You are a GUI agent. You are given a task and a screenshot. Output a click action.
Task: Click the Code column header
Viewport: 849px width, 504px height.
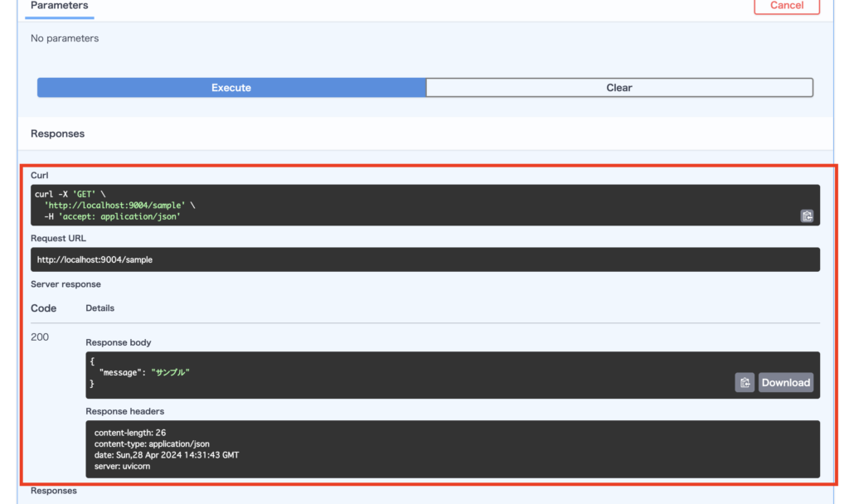[x=43, y=308]
